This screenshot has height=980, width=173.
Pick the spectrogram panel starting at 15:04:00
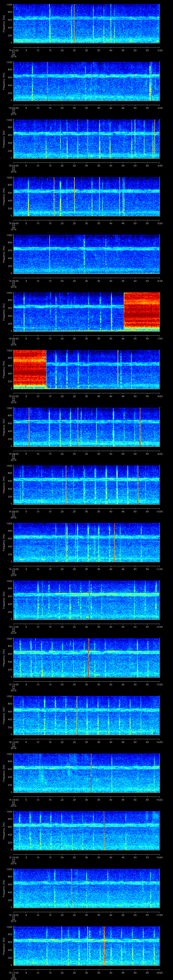pyautogui.click(x=86, y=197)
